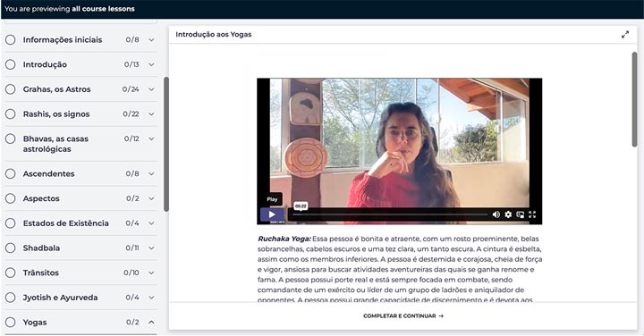
Task: Expand Aspectos section chevron
Action: [x=151, y=198]
